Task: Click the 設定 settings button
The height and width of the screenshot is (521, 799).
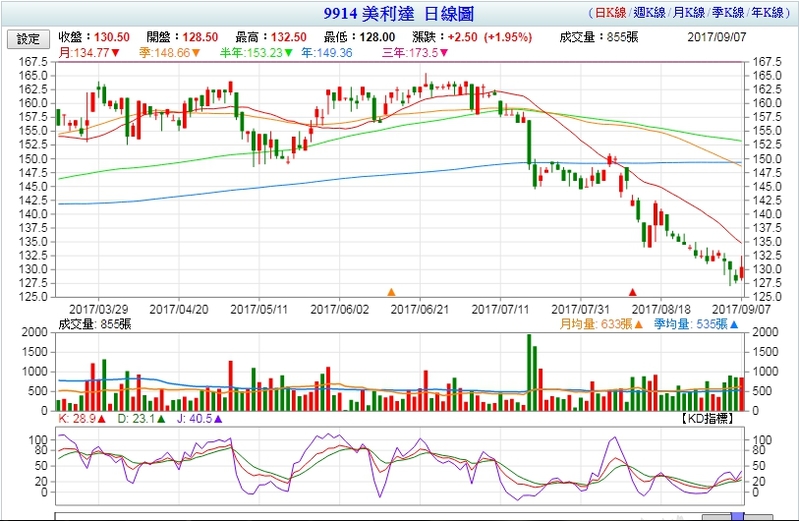Action: 29,39
